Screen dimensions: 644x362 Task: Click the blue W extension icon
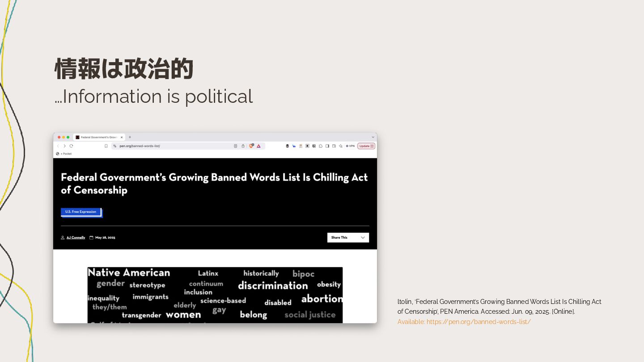[294, 146]
